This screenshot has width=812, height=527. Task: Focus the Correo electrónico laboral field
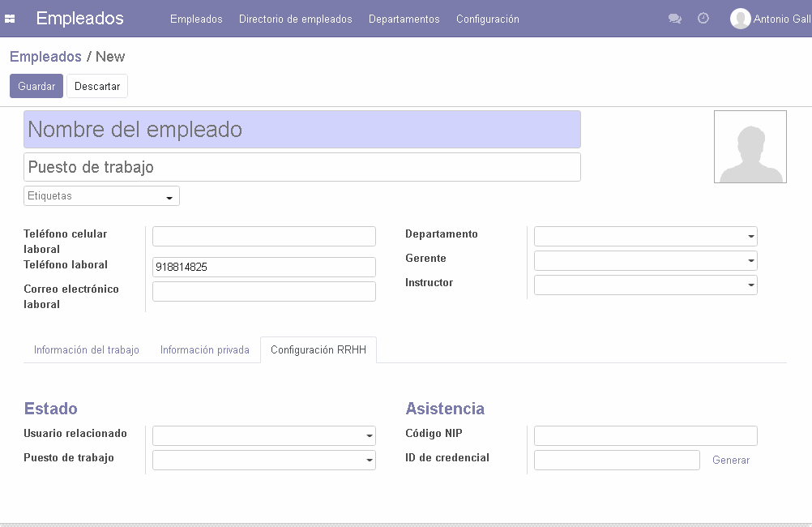tap(264, 291)
